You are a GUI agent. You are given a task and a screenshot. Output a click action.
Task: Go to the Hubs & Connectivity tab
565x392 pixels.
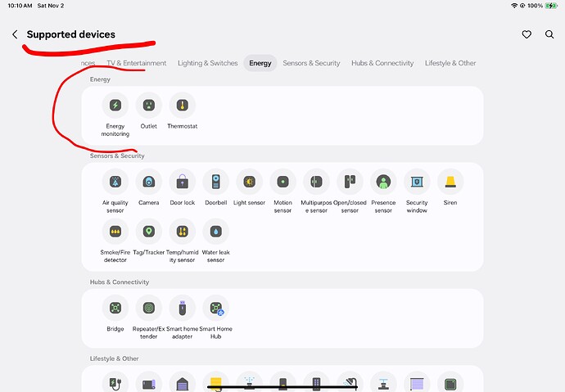coord(382,63)
